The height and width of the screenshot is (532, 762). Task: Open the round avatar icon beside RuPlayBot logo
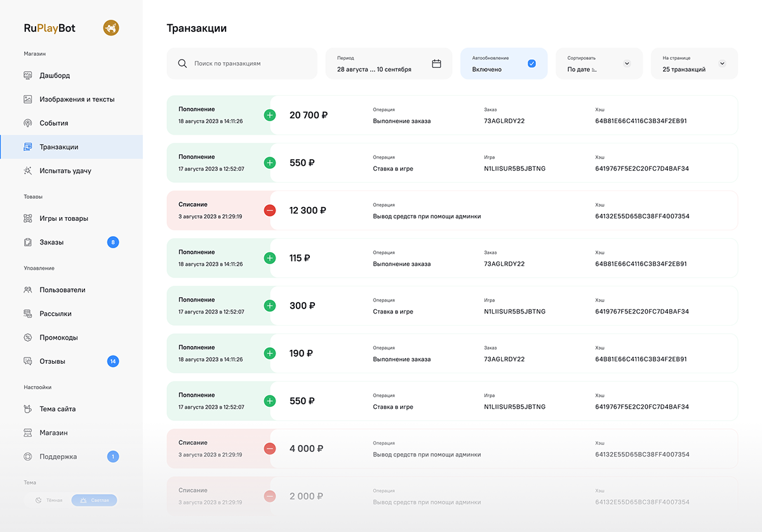pos(111,28)
